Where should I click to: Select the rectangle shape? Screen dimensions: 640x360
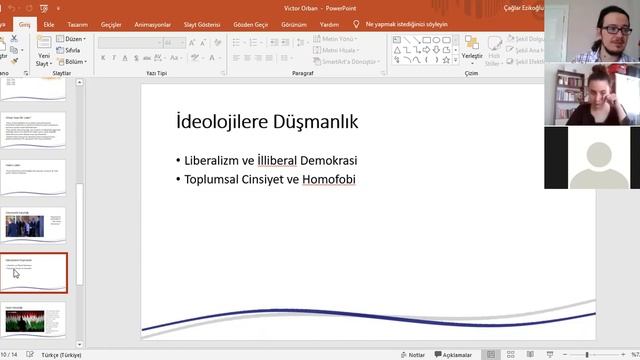point(427,40)
